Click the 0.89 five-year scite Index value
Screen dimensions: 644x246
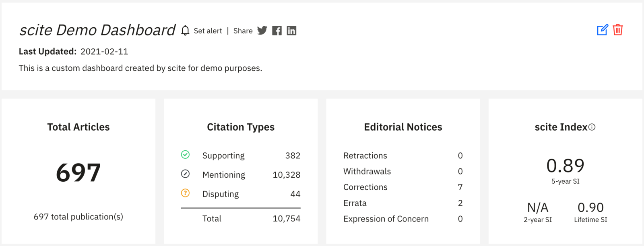click(566, 165)
